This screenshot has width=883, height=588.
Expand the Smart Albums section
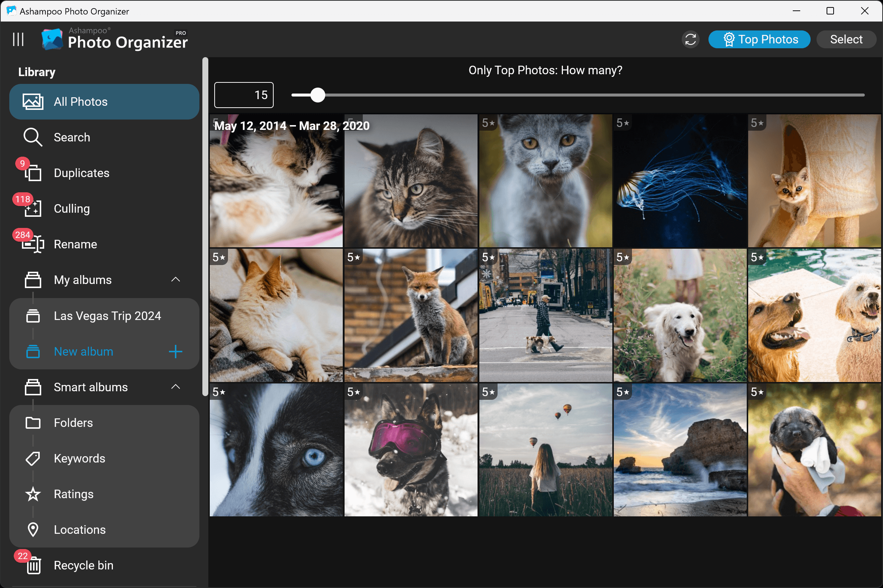[x=176, y=386]
